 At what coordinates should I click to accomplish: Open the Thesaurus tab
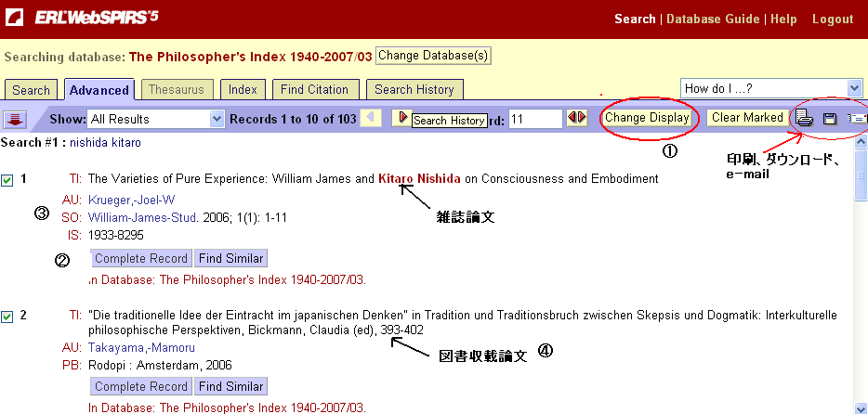[x=176, y=89]
